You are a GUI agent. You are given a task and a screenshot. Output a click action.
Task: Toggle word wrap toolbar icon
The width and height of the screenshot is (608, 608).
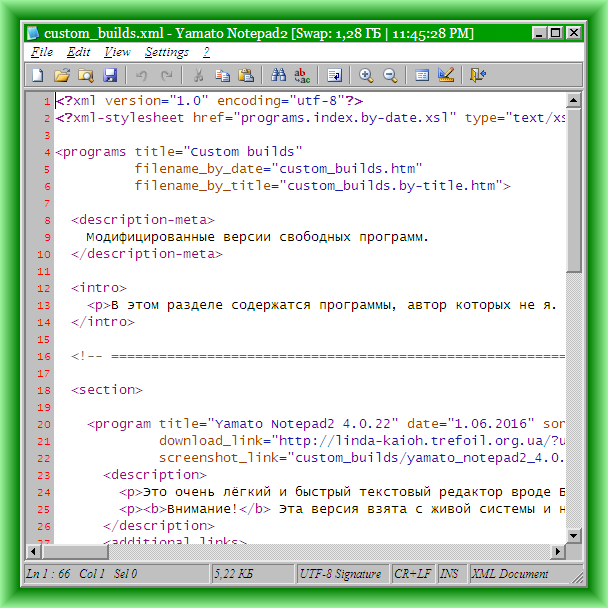(334, 75)
